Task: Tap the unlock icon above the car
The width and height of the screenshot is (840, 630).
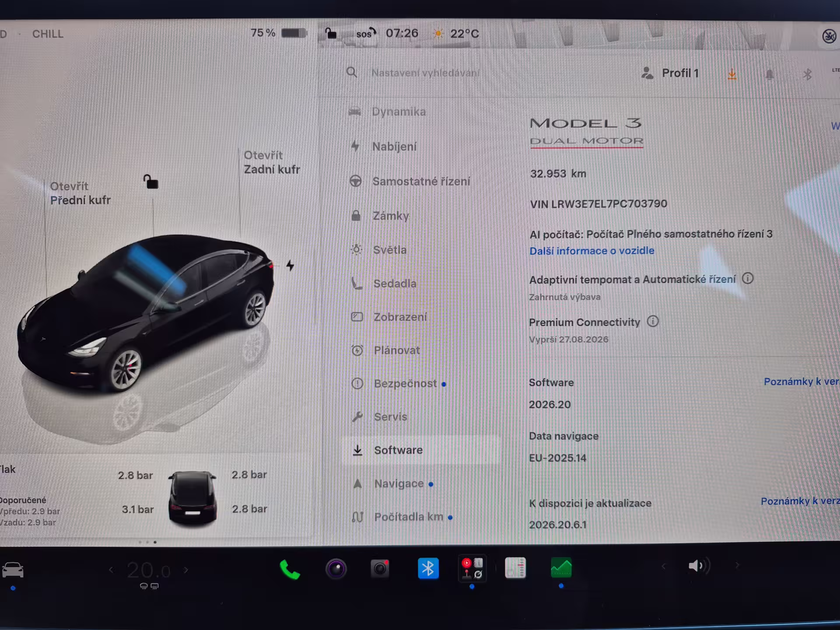Action: coord(151,182)
